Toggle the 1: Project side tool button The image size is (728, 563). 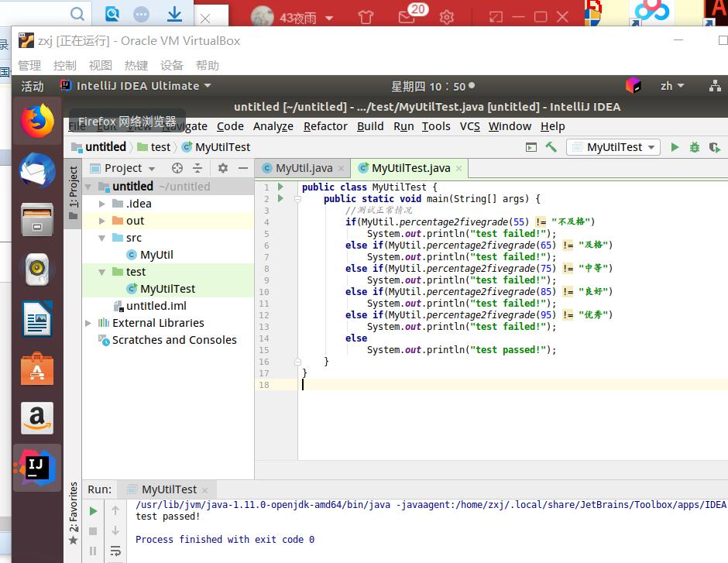click(74, 193)
